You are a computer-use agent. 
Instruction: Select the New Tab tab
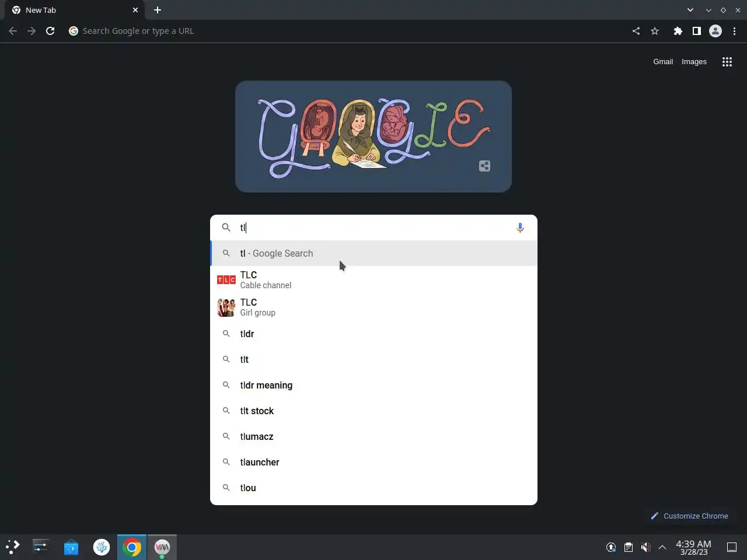[x=74, y=10]
